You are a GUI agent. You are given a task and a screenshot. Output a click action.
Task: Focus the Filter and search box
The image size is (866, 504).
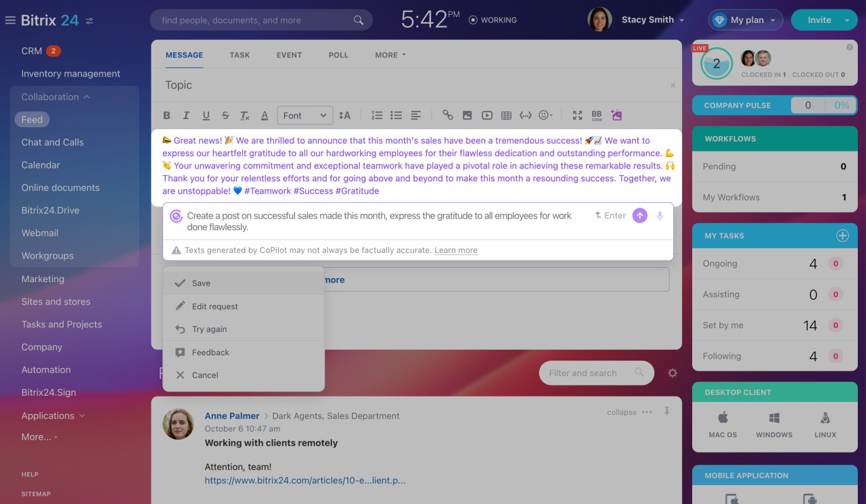[596, 373]
